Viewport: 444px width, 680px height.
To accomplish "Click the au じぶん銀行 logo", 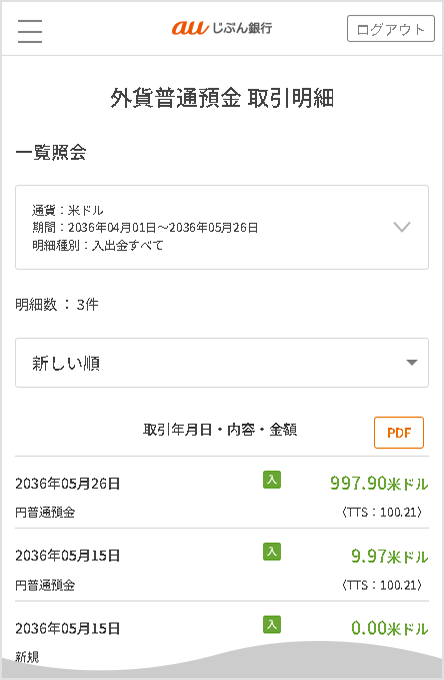I will (x=222, y=28).
